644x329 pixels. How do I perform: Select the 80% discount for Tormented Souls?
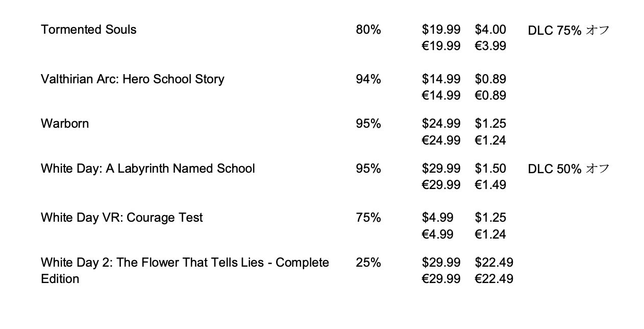click(x=368, y=30)
